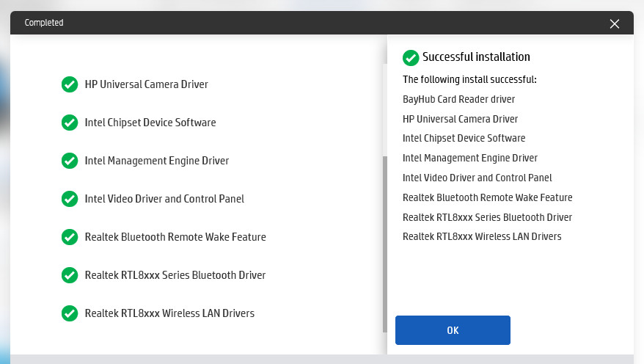This screenshot has width=644, height=364.
Task: Click the Completed title text
Action: 44,23
